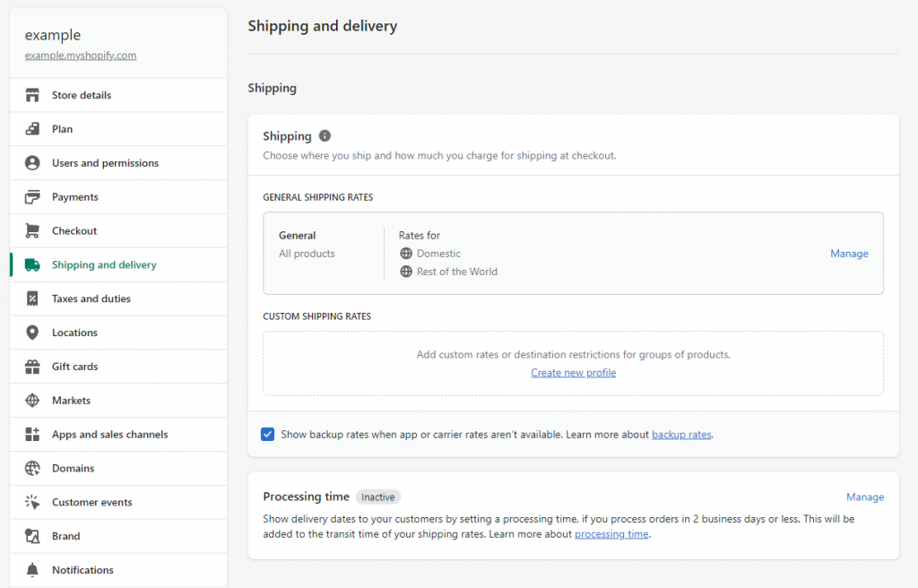
Task: Open the Domains settings section
Action: 73,469
